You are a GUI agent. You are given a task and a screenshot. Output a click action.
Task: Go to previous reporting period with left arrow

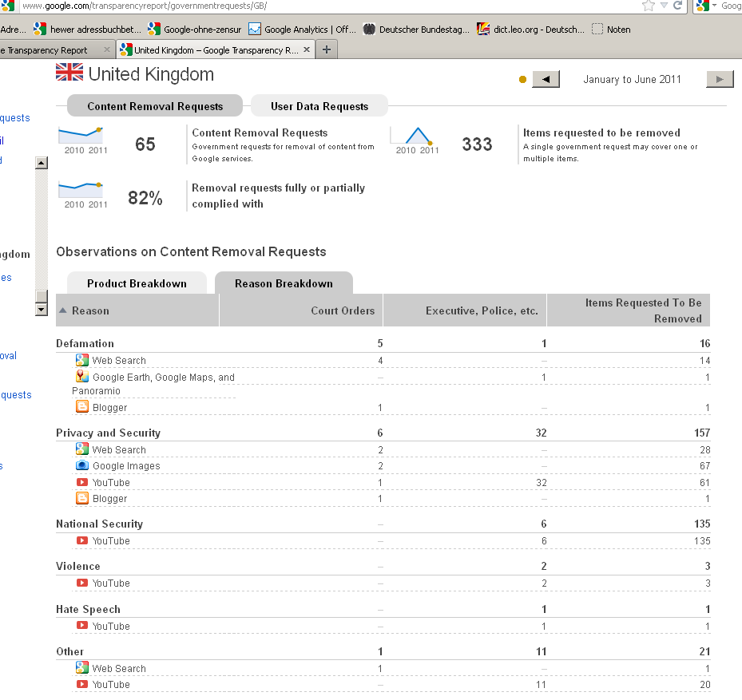[546, 79]
